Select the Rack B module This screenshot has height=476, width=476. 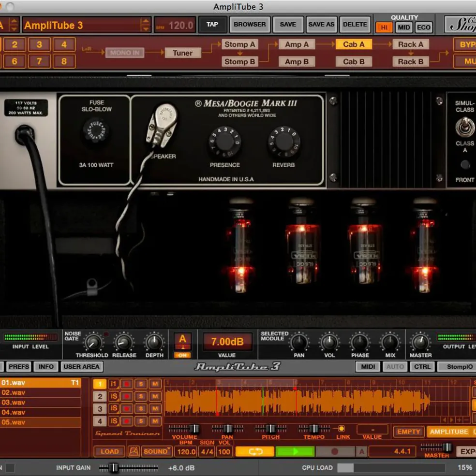point(411,62)
